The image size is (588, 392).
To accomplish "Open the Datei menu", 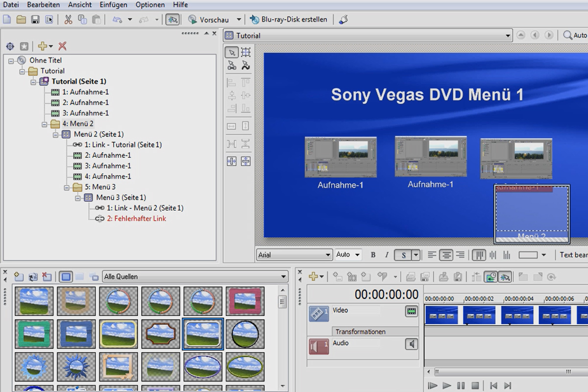I will point(11,4).
